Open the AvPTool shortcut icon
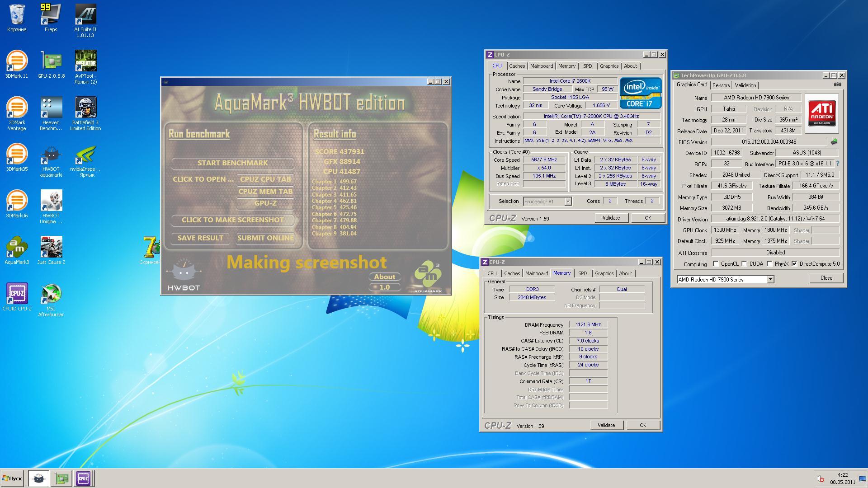Image resolution: width=868 pixels, height=488 pixels. [x=85, y=67]
